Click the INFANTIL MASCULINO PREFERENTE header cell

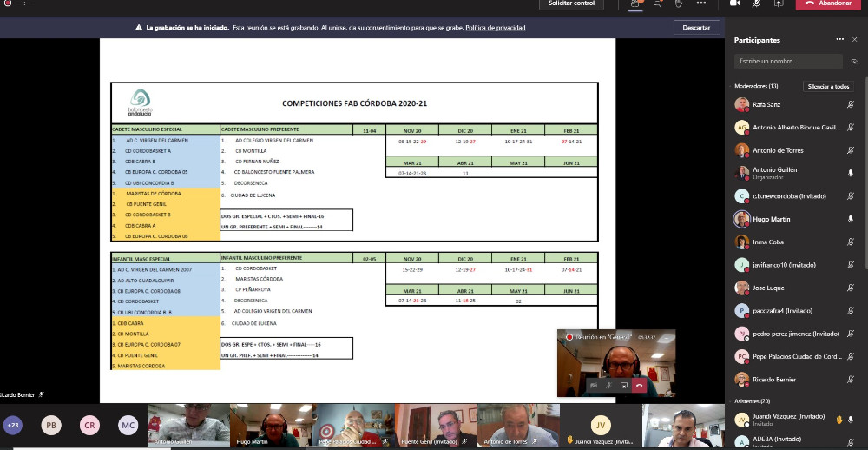(x=286, y=258)
